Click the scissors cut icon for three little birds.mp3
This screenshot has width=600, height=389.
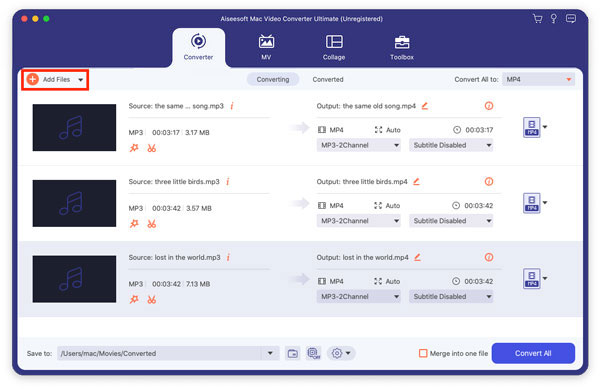click(x=152, y=224)
